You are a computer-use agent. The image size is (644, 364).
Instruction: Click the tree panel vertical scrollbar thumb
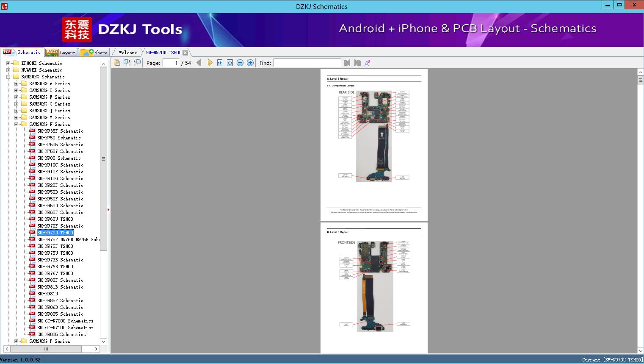pyautogui.click(x=103, y=159)
